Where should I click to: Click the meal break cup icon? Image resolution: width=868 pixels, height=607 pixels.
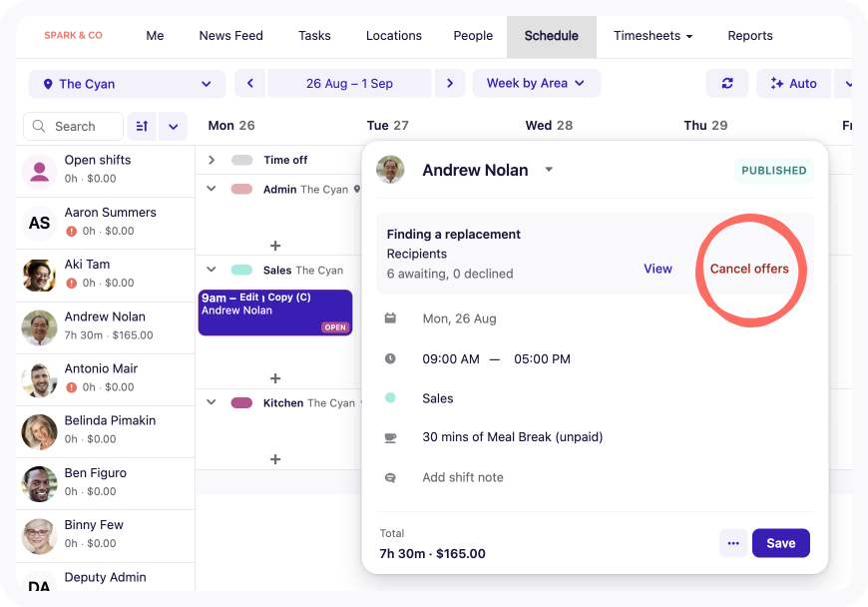tap(390, 438)
